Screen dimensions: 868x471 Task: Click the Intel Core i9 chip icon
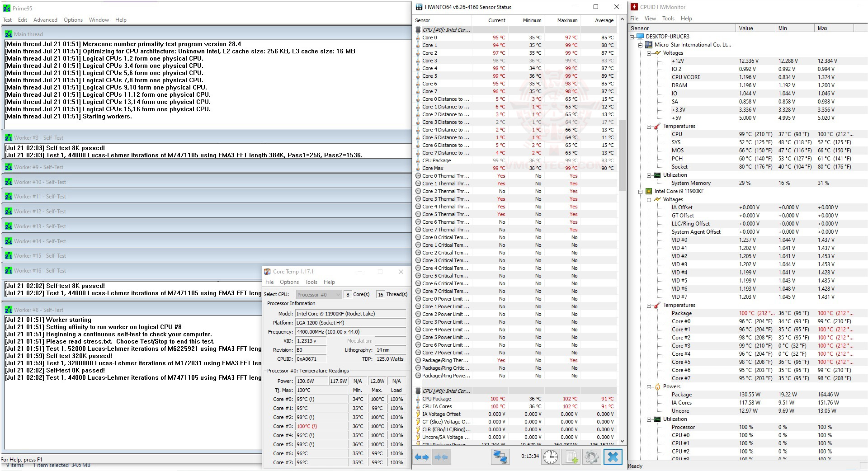point(649,191)
